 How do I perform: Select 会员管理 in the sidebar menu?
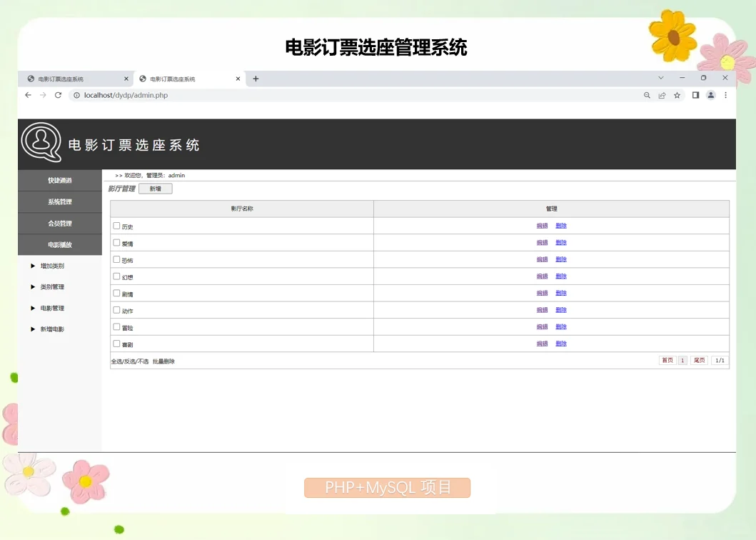click(x=59, y=223)
